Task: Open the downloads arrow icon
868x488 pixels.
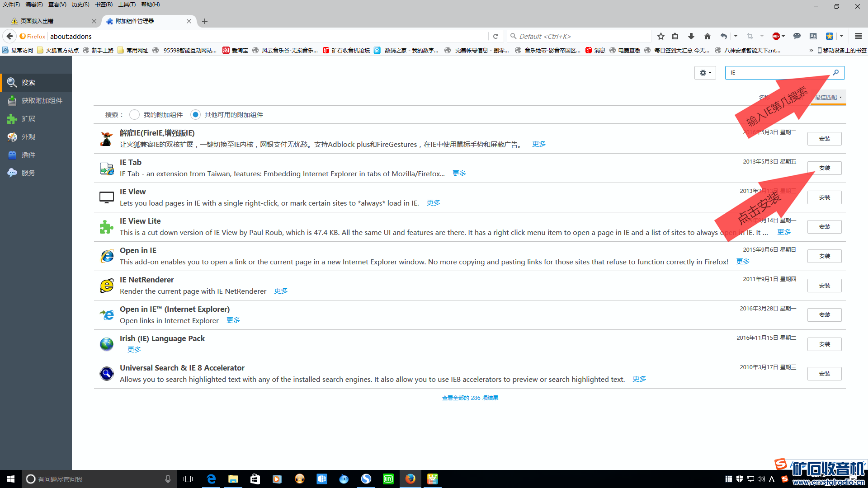Action: (x=691, y=36)
